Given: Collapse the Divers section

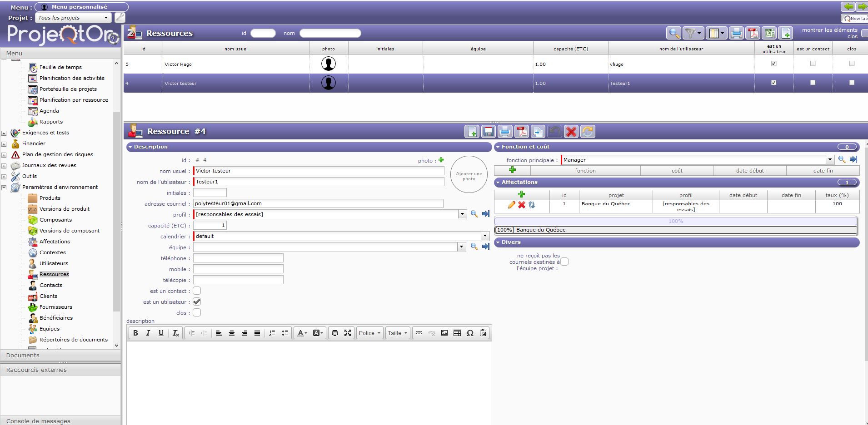Looking at the screenshot, I should [x=498, y=242].
